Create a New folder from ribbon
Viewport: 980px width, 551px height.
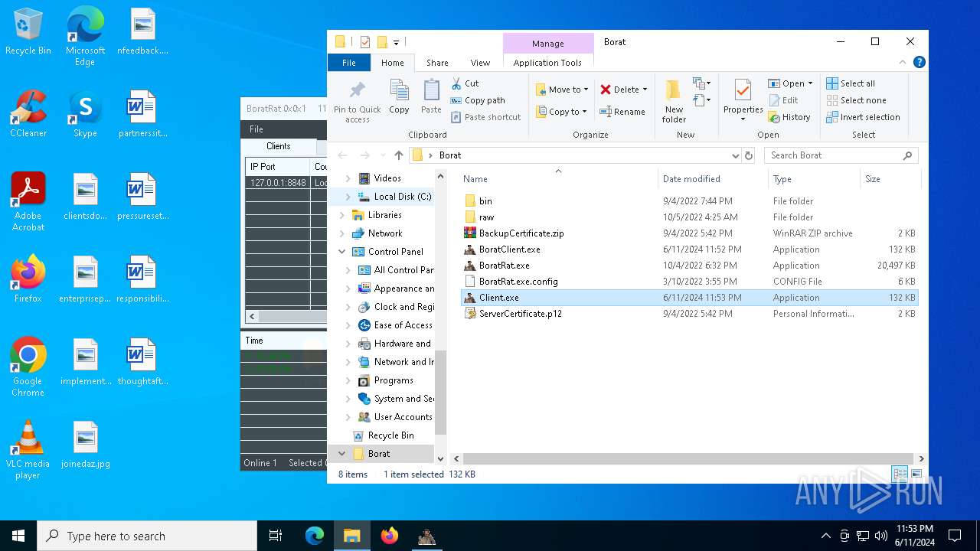674,100
